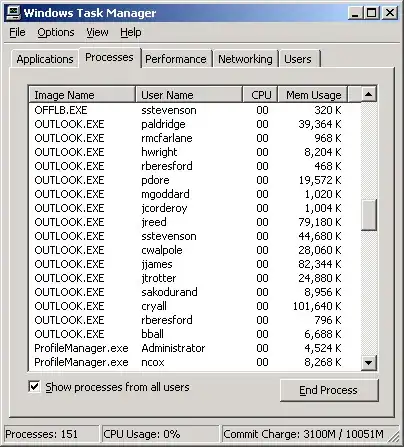404x447 pixels.
Task: Select OUTLOOK.EXE process of cryall
Action: [x=195, y=306]
